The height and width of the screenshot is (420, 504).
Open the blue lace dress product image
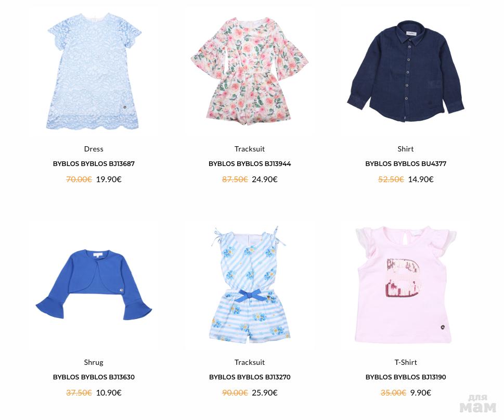(94, 71)
